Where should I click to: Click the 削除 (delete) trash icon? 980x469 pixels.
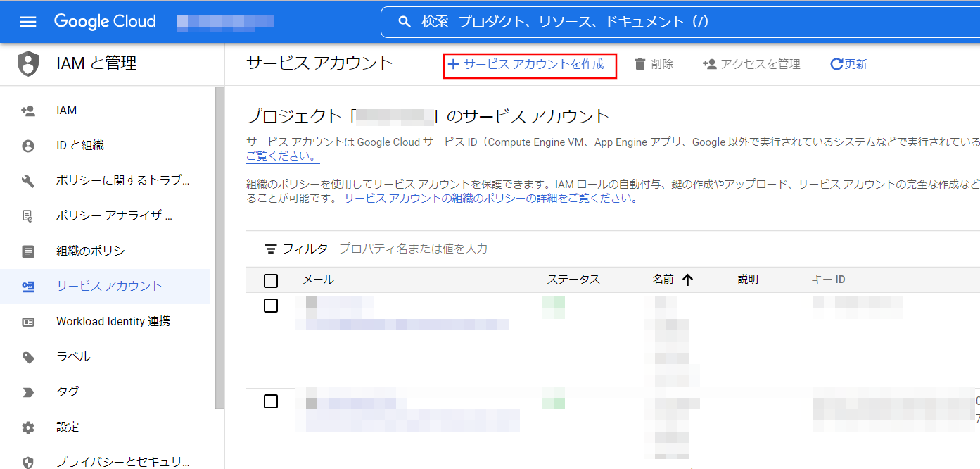coord(639,64)
